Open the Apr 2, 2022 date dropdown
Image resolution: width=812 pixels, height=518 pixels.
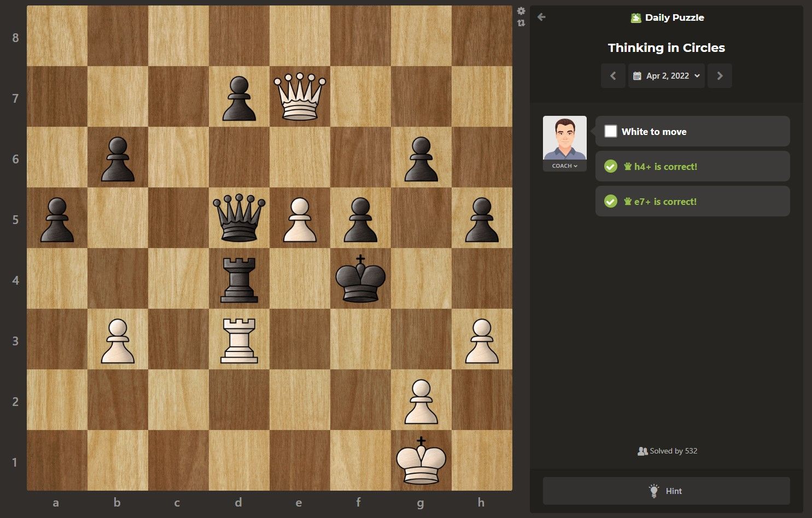[666, 75]
